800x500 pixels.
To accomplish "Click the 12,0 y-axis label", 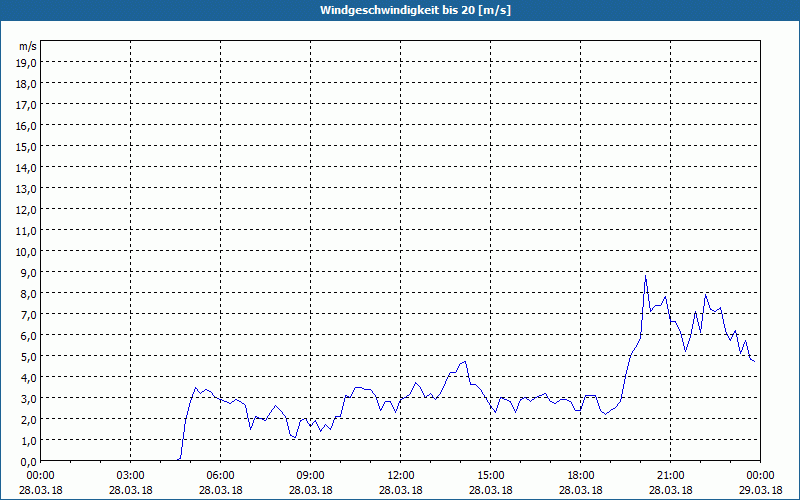I will (28, 210).
